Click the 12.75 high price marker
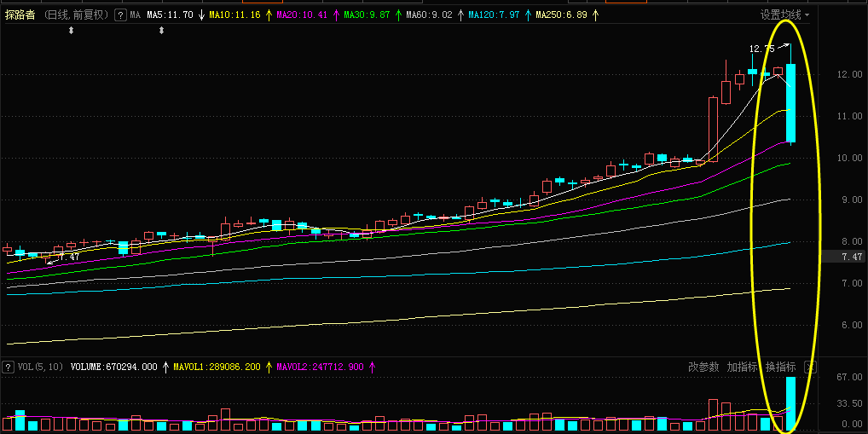868x434 pixels. (761, 49)
